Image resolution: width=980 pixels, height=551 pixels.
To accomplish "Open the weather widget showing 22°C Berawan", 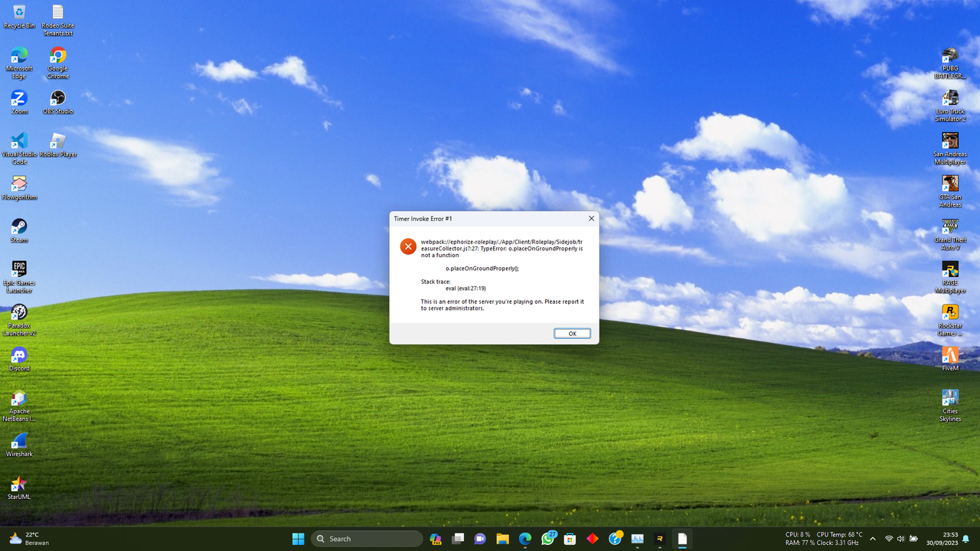I will pyautogui.click(x=28, y=539).
